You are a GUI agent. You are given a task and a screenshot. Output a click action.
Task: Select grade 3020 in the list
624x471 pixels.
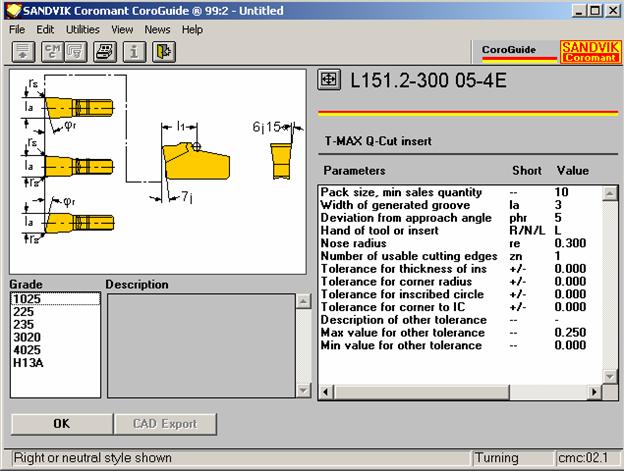55,337
